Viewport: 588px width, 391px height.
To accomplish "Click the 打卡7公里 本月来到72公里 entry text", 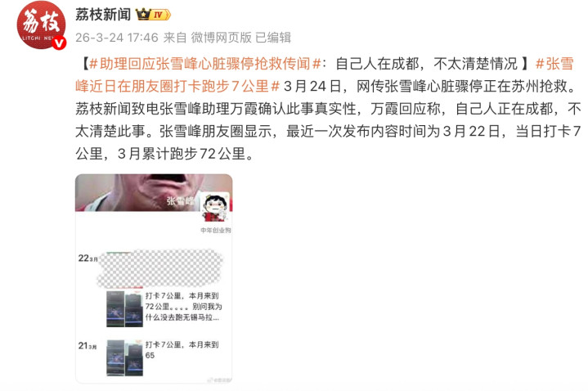I will pos(183,307).
